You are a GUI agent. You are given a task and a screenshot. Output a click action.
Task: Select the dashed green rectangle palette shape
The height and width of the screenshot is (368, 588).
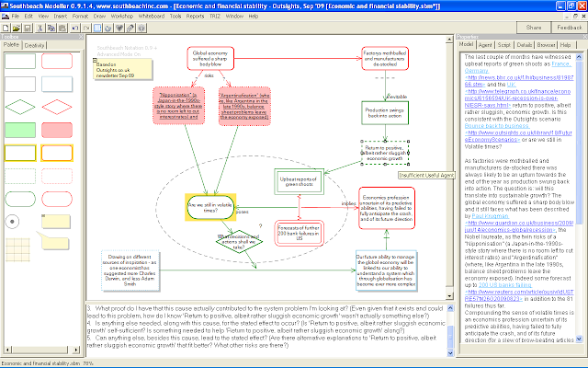(x=20, y=176)
